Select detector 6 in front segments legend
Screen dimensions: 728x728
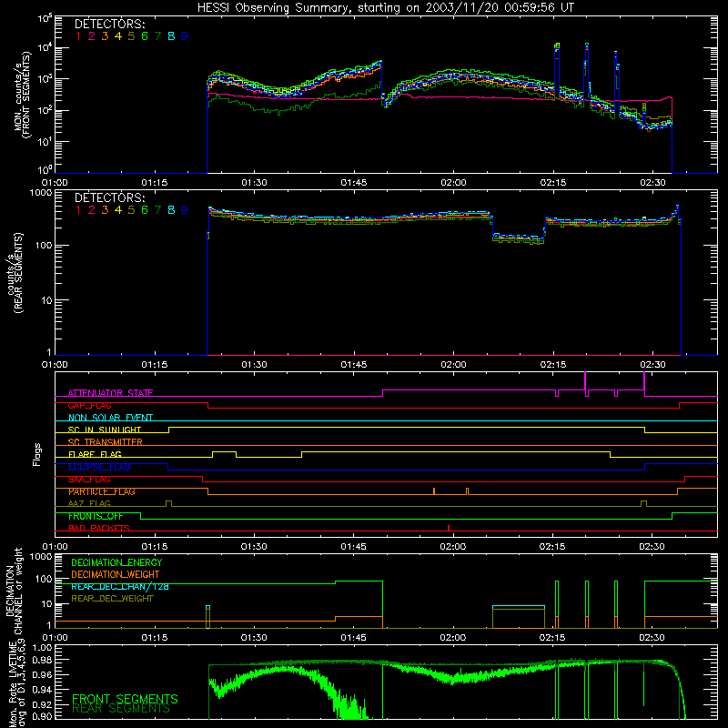tap(145, 36)
